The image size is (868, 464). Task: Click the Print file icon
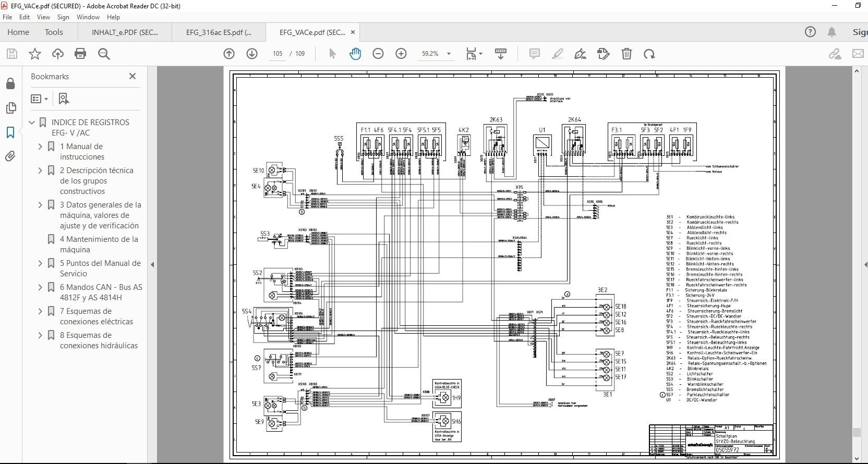[80, 54]
